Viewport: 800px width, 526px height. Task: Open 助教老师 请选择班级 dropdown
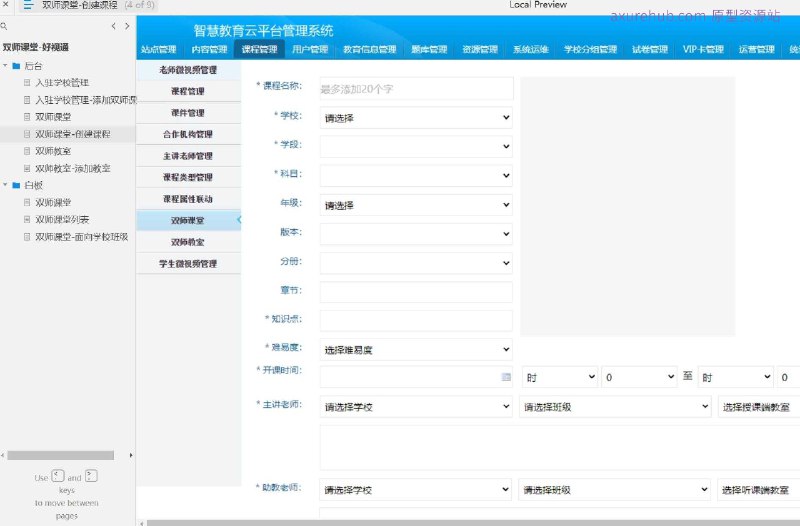614,489
